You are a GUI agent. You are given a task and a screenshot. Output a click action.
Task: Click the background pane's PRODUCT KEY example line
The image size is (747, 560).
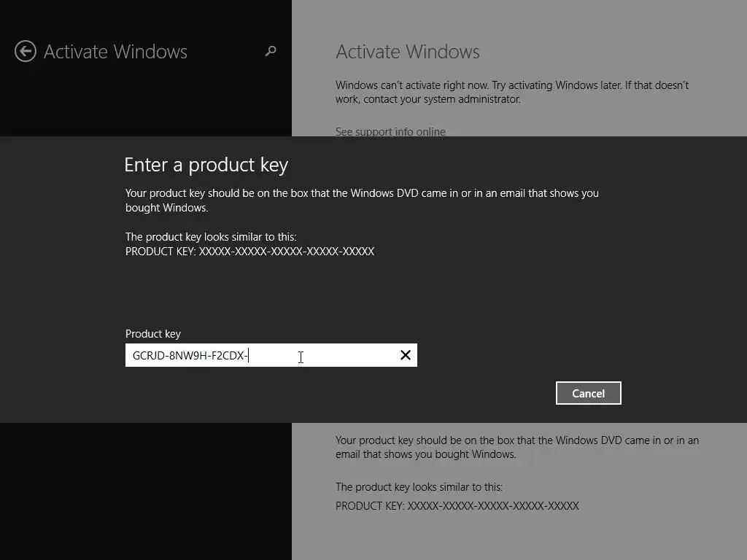pos(457,506)
